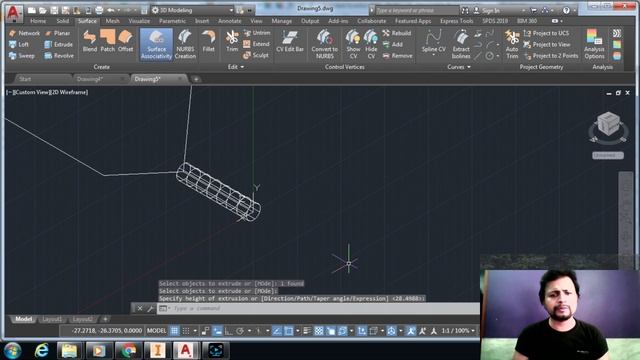Select the Revolve surface tool
The height and width of the screenshot is (360, 640).
(x=59, y=56)
